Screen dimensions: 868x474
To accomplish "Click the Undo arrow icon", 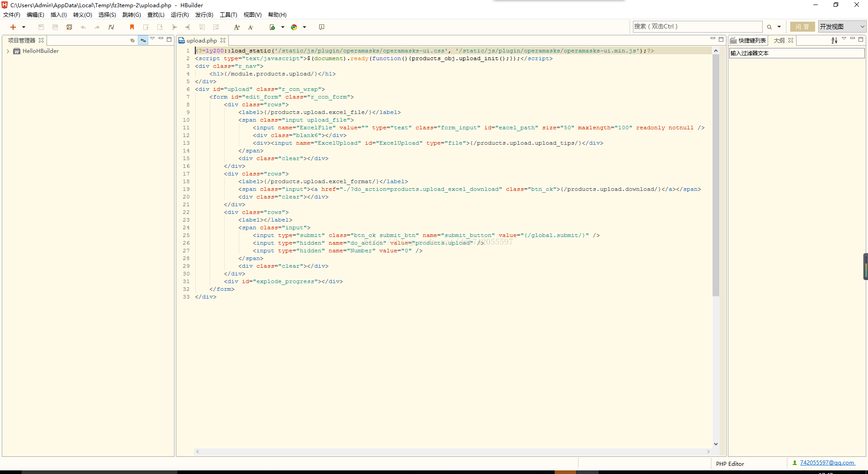I will click(x=83, y=27).
